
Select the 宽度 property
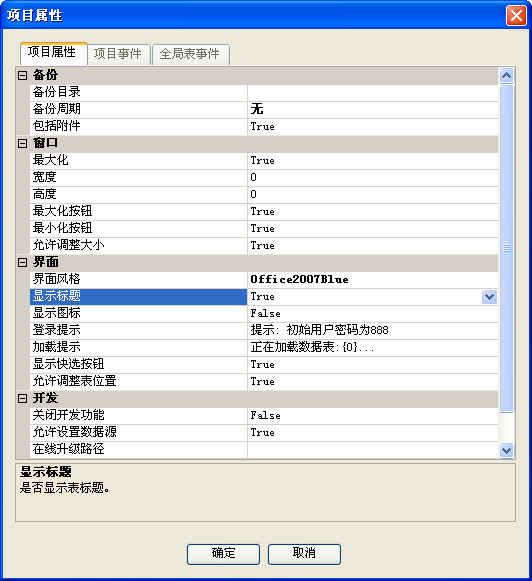point(139,177)
